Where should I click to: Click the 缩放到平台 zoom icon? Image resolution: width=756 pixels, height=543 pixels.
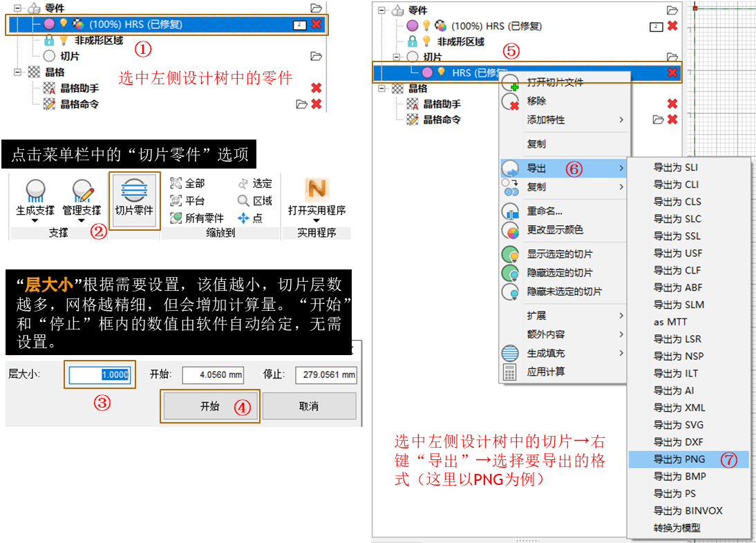(x=176, y=200)
